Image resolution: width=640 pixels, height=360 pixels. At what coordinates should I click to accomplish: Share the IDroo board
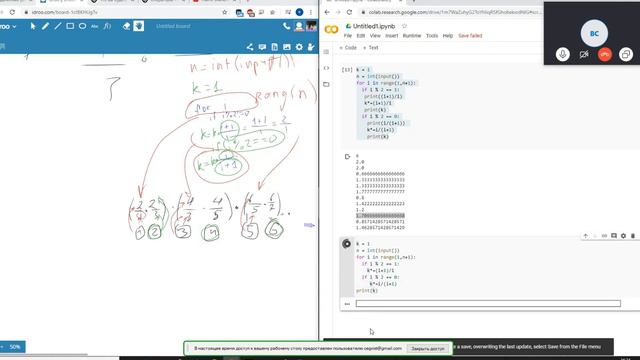[x=250, y=47]
